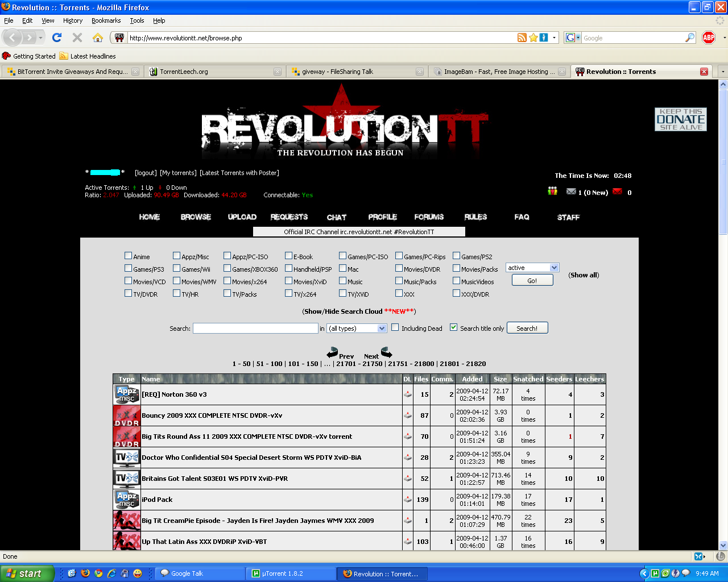Viewport: 728px width, 582px height.
Task: Click the Google search magnifier icon
Action: (x=690, y=38)
